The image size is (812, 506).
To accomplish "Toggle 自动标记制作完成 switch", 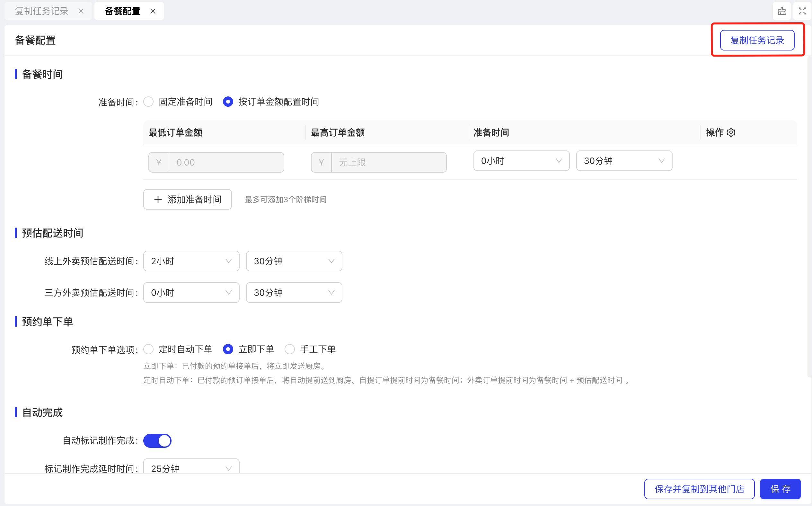I will click(x=157, y=441).
